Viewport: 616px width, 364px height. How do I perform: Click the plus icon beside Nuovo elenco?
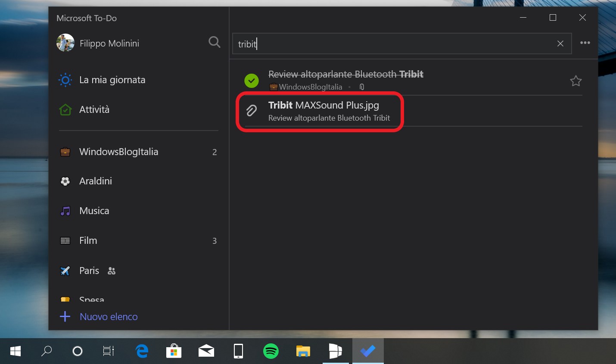[65, 317]
